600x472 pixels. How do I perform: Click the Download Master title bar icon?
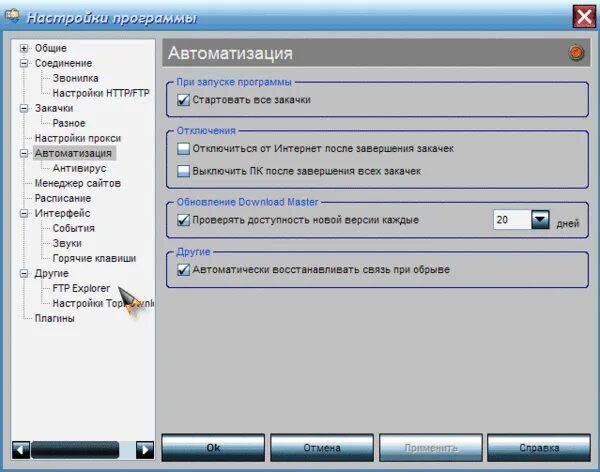(x=12, y=16)
